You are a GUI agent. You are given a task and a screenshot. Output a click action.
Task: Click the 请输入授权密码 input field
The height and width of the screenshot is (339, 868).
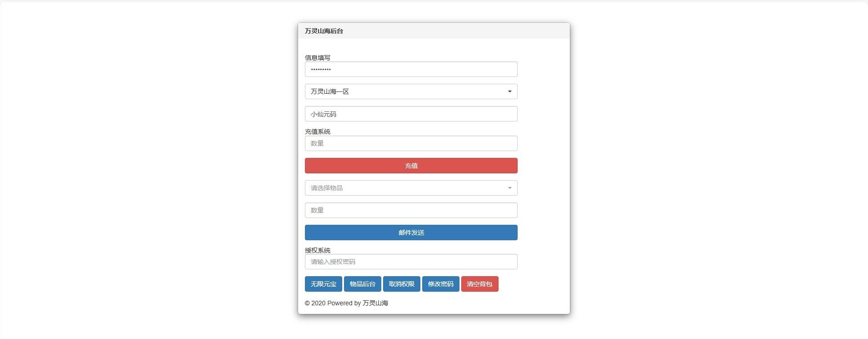[x=411, y=262]
